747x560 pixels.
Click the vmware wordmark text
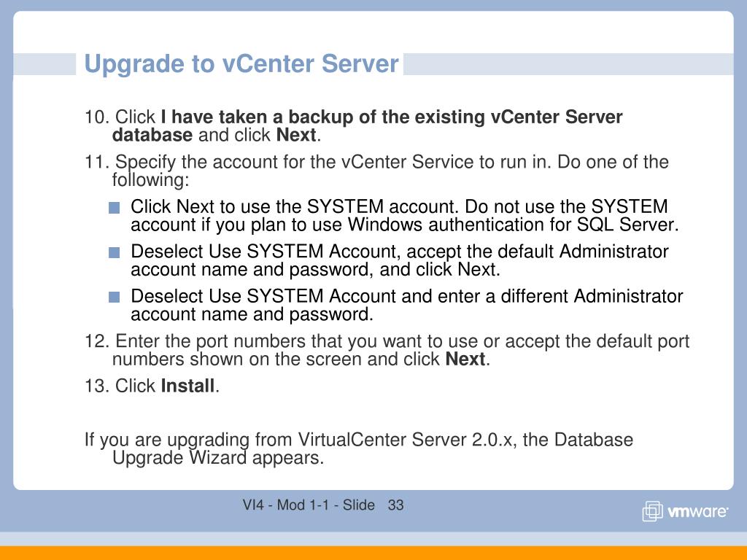point(697,512)
